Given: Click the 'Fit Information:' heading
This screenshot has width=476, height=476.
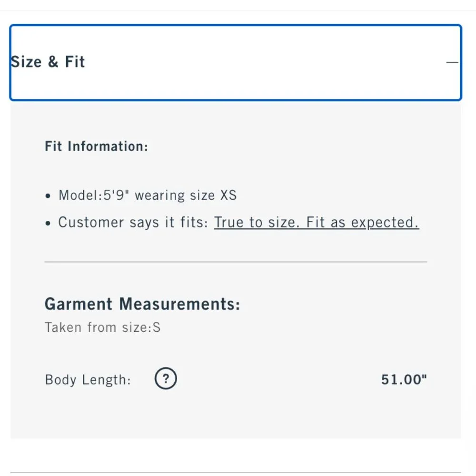Looking at the screenshot, I should click(96, 146).
